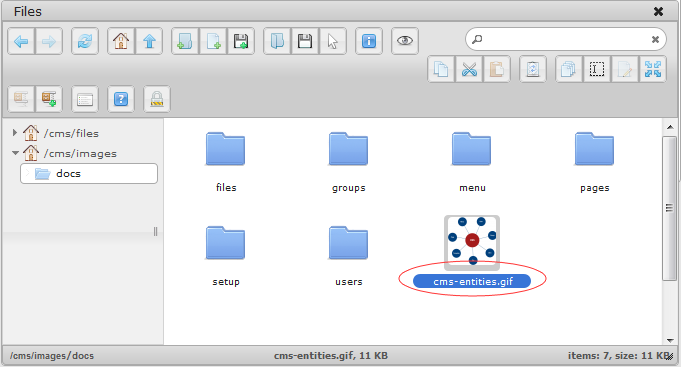
Task: Click the magnifier icon in the search box
Action: [x=477, y=40]
